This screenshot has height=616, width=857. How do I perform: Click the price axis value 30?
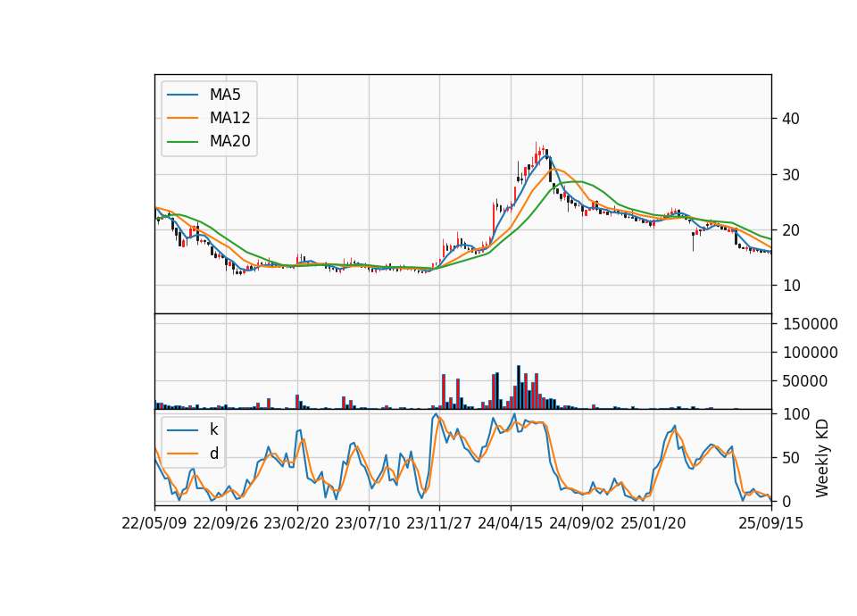click(x=790, y=175)
